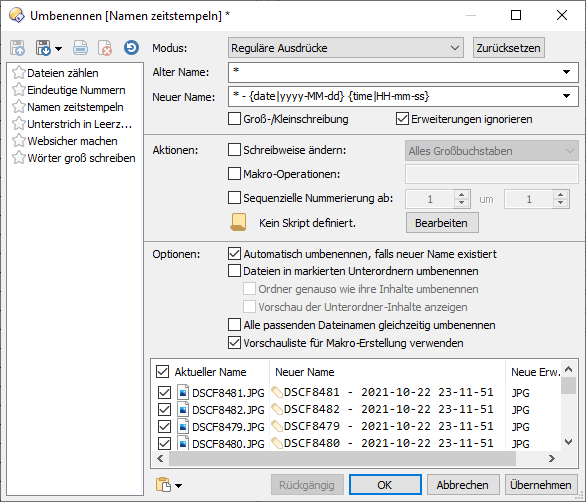The height and width of the screenshot is (502, 586).
Task: Click the clipboard paste icon at bottom
Action: (163, 485)
